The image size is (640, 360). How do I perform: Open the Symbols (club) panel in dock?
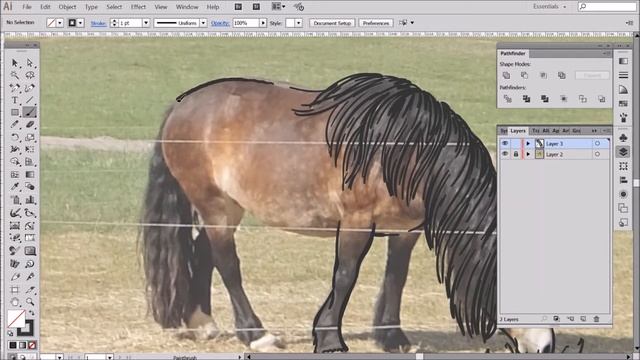pyautogui.click(x=623, y=138)
